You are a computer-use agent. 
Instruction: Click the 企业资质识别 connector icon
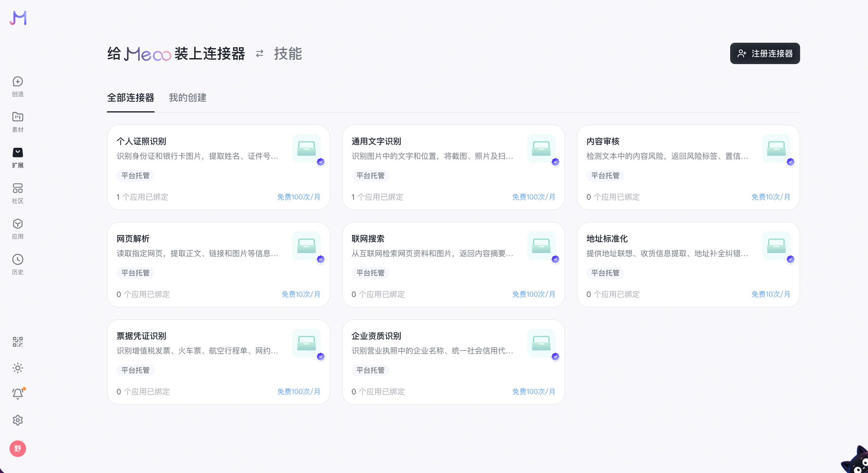coord(542,343)
